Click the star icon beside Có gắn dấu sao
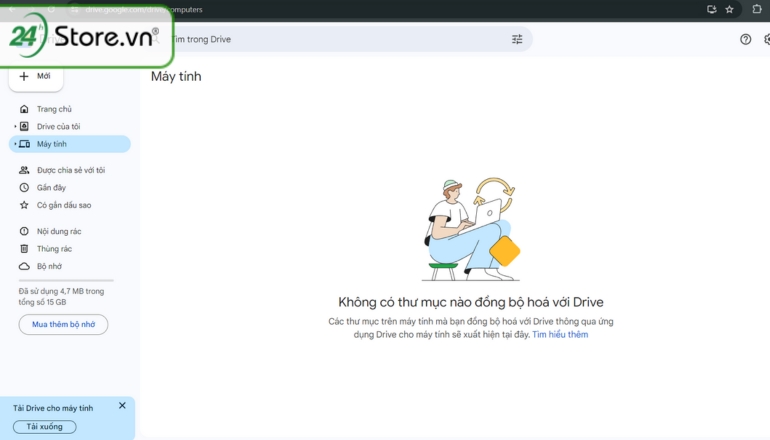Viewport: 770px width, 440px height. pos(24,205)
